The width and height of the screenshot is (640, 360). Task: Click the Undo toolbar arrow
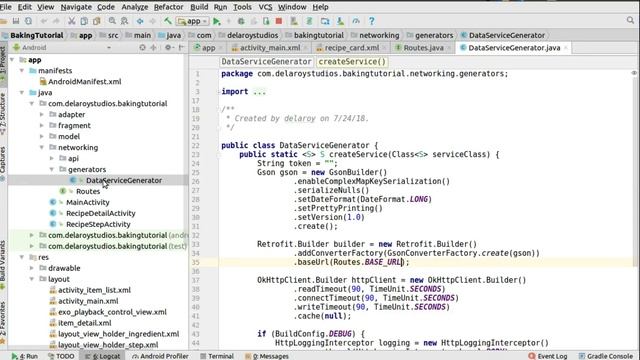click(44, 21)
